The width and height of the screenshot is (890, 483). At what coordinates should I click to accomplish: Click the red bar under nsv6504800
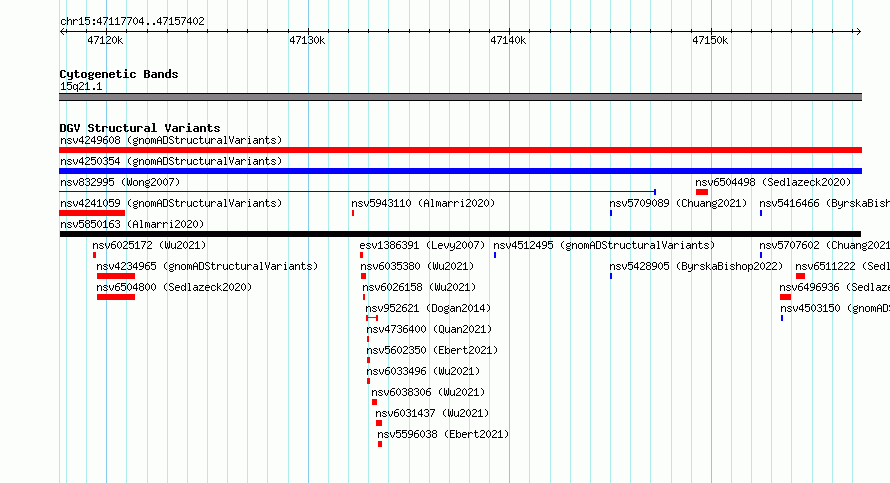click(116, 297)
